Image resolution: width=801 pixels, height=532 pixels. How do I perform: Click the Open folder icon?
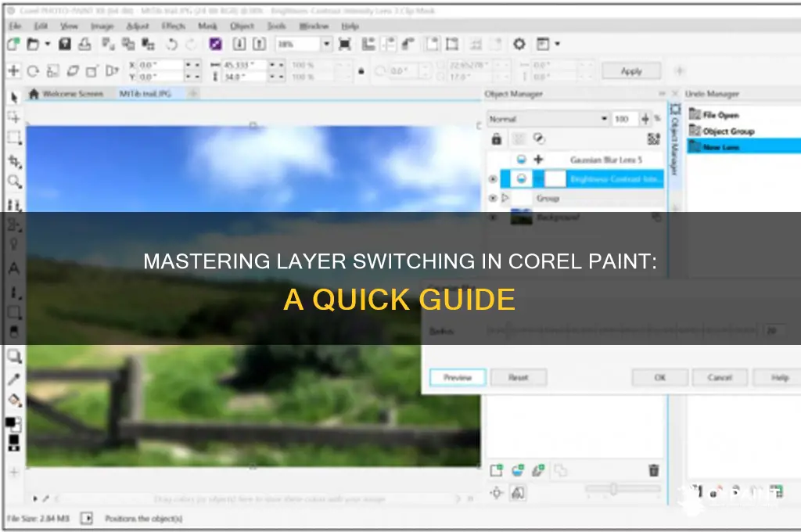33,45
